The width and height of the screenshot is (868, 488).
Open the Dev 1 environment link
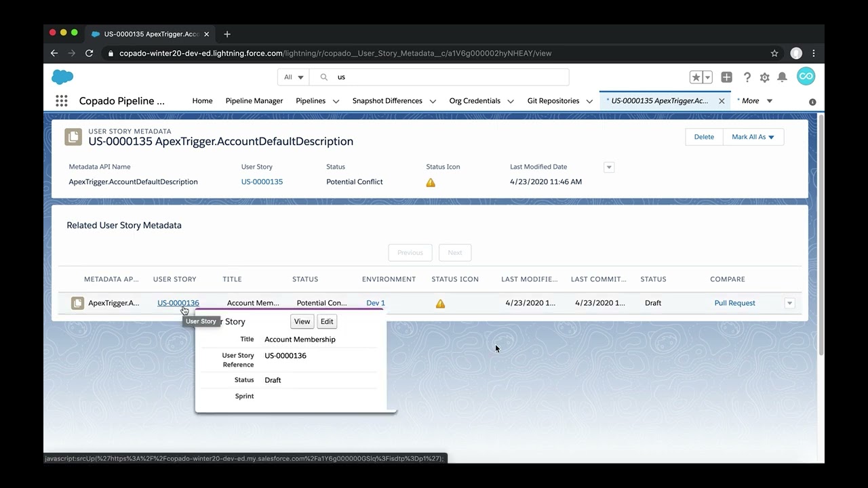[x=376, y=303]
